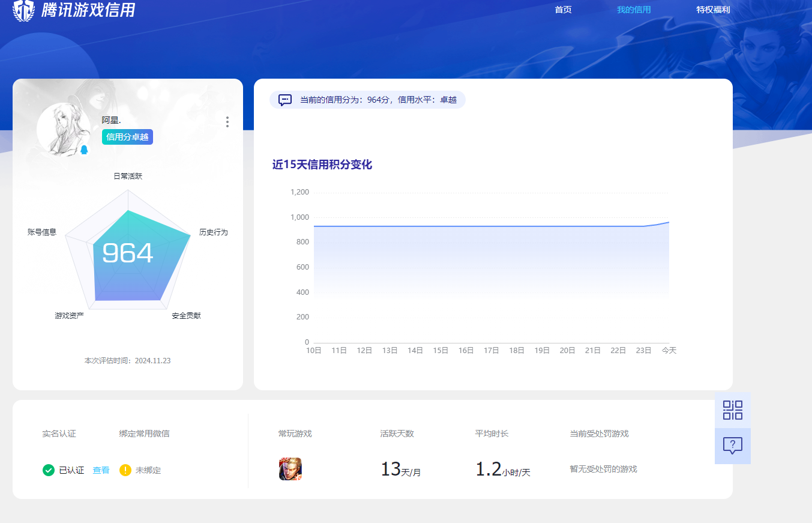Click the 近15天信用积分变化 chart heading

pyautogui.click(x=322, y=165)
